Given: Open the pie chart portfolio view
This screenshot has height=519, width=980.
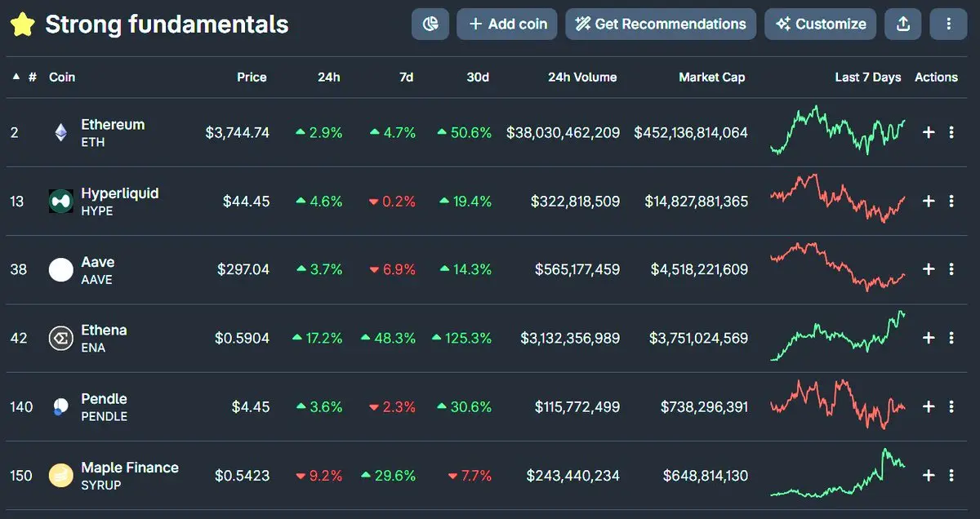Looking at the screenshot, I should [430, 24].
